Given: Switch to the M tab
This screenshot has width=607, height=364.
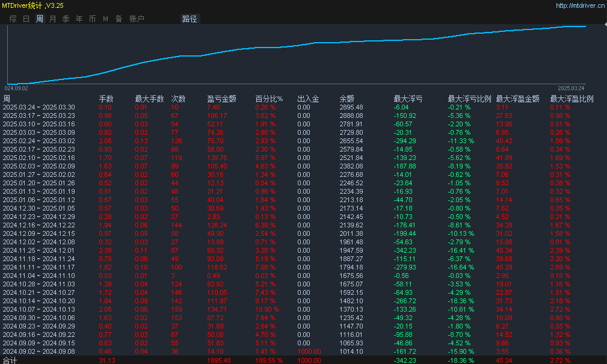Looking at the screenshot, I should tap(104, 18).
